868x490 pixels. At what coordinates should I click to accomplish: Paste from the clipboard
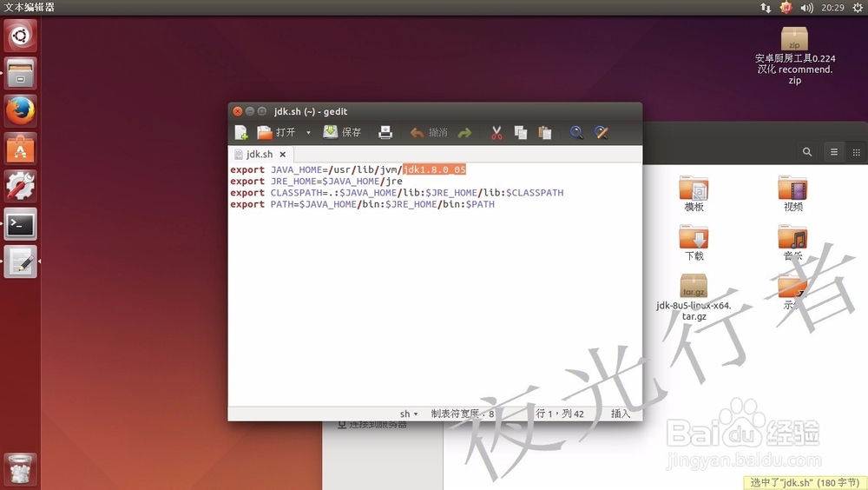[x=545, y=132]
